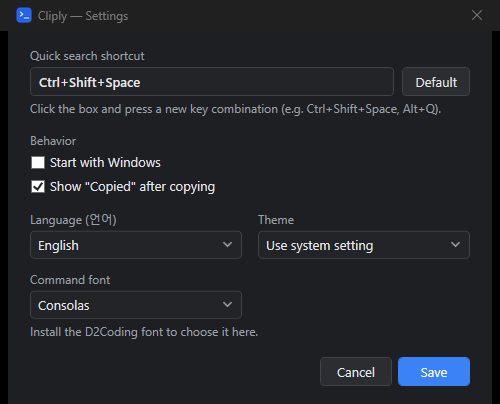Viewport: 500px width, 404px height.
Task: Click the "Language (언어)" label
Action: pyautogui.click(x=73, y=220)
